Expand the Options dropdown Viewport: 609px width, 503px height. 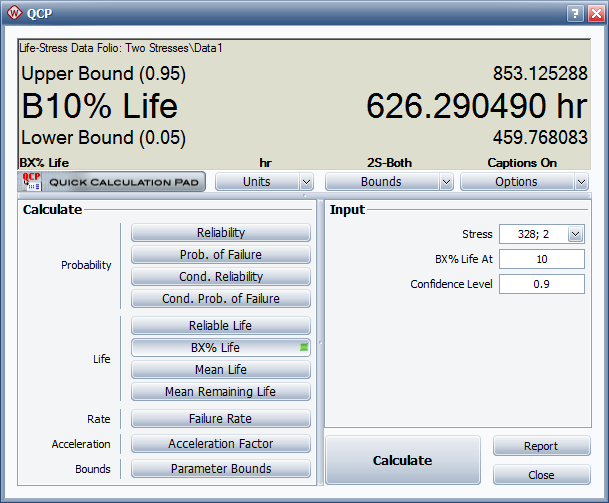coord(524,182)
